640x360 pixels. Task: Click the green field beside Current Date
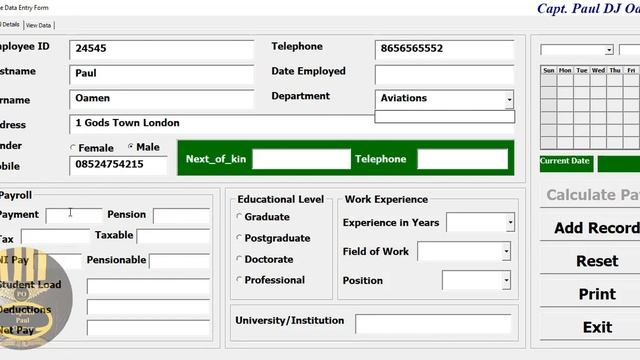coord(619,164)
